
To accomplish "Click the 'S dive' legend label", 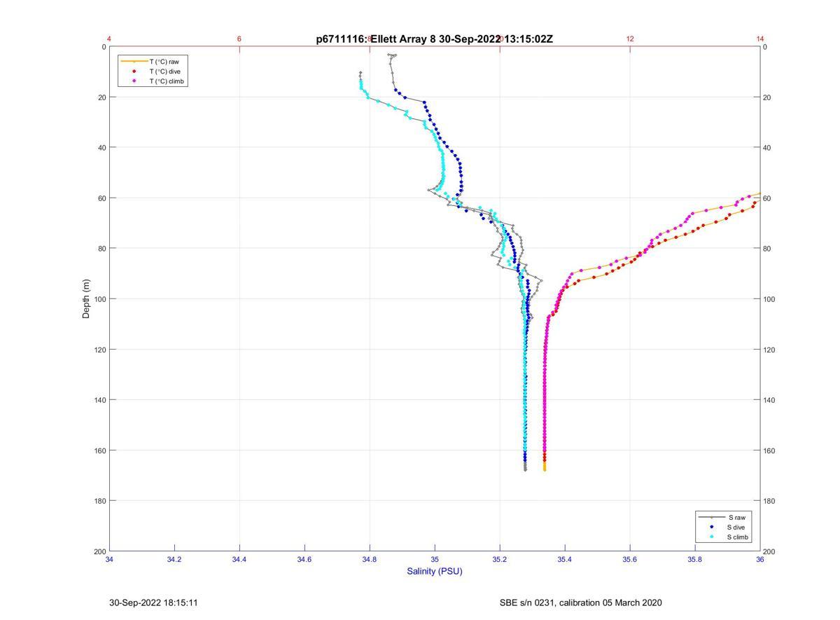I will click(737, 527).
